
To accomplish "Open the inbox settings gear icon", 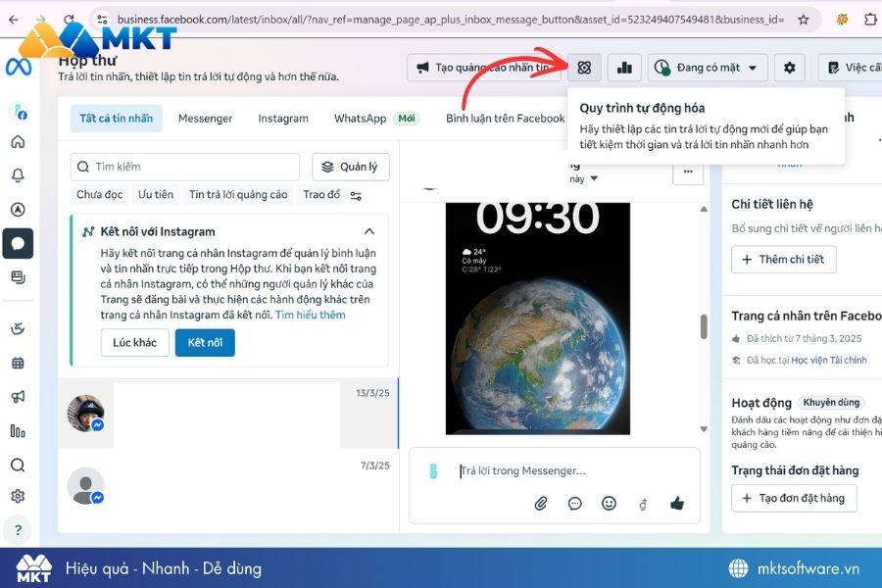I will (x=790, y=67).
